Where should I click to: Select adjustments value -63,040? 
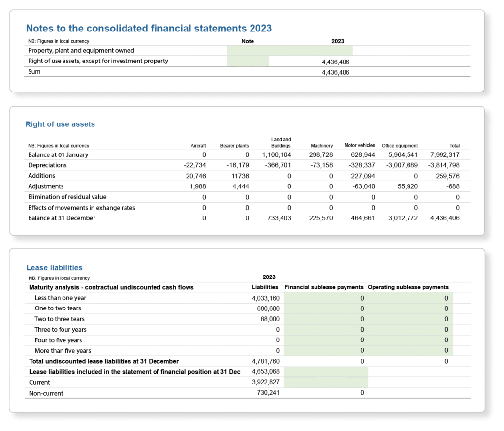364,187
